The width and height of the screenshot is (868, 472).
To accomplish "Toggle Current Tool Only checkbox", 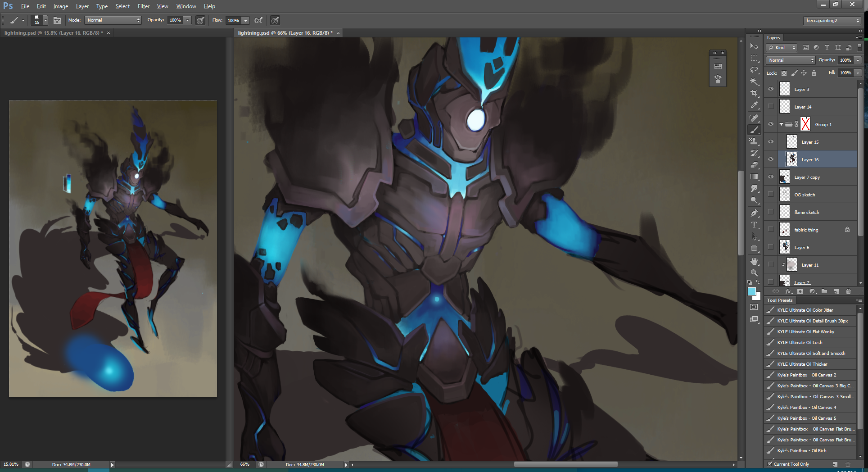I will coord(770,464).
